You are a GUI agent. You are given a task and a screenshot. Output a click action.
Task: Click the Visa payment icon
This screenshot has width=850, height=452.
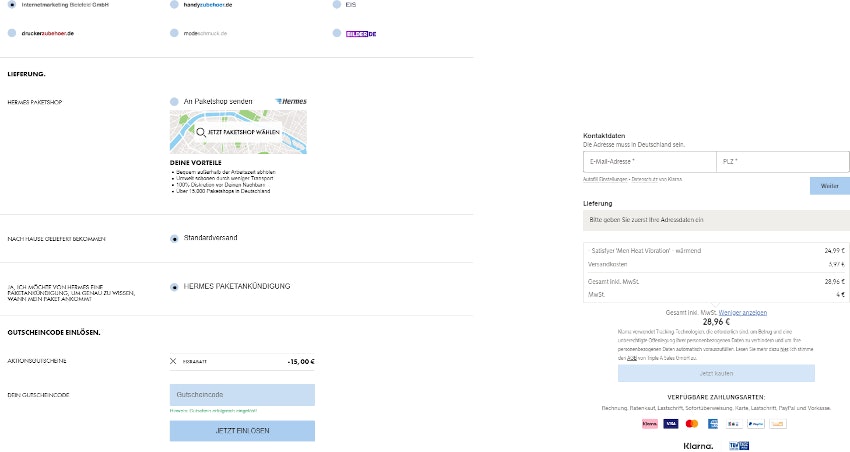point(670,423)
